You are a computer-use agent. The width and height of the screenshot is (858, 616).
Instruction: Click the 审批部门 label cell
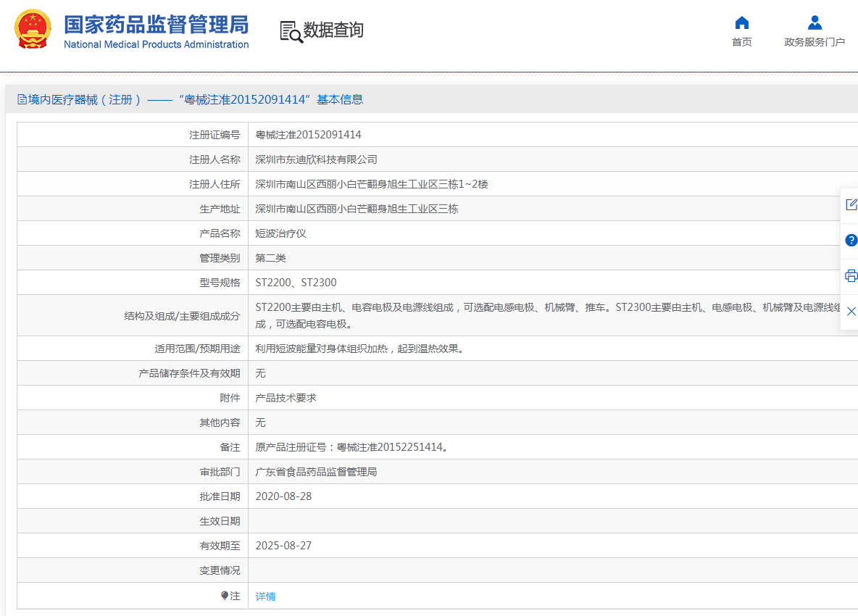pyautogui.click(x=133, y=472)
